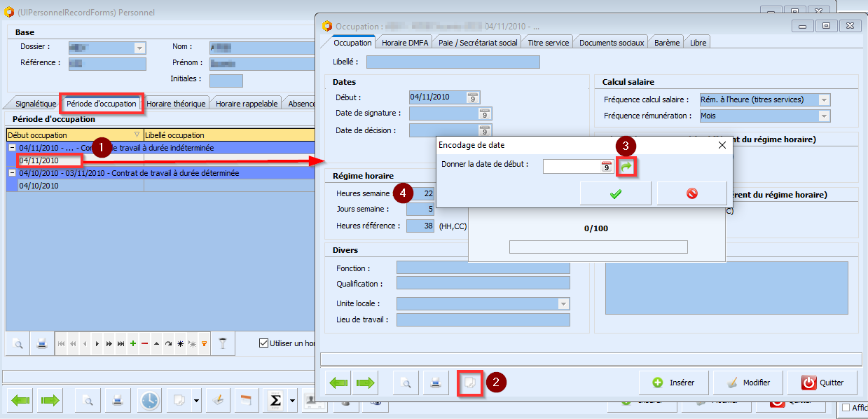Image resolution: width=868 pixels, height=419 pixels.
Task: Click the copy icon in Occupation toolbar
Action: tap(469, 383)
